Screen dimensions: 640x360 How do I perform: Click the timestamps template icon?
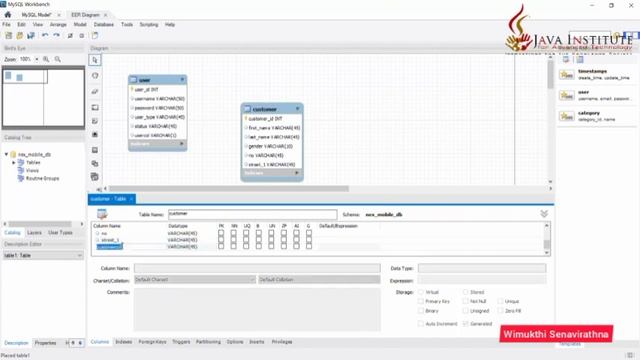(567, 75)
